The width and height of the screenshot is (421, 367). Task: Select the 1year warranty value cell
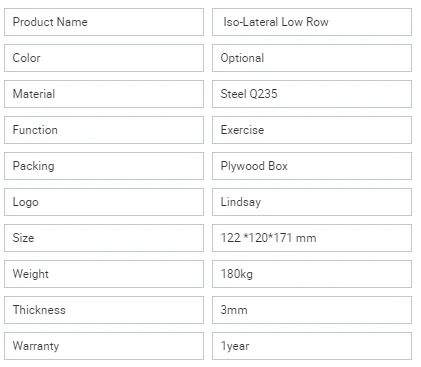pos(312,346)
